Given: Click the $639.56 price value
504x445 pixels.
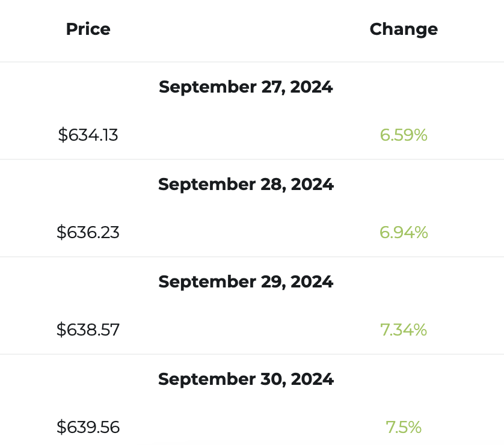Looking at the screenshot, I should [x=88, y=427].
